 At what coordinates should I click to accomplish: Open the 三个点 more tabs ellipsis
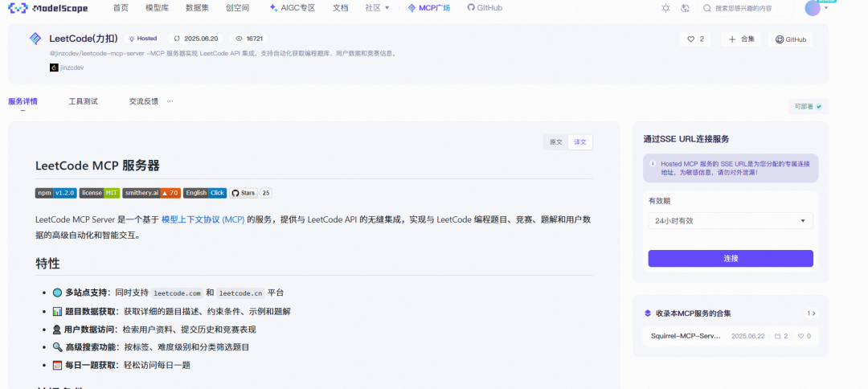point(170,101)
